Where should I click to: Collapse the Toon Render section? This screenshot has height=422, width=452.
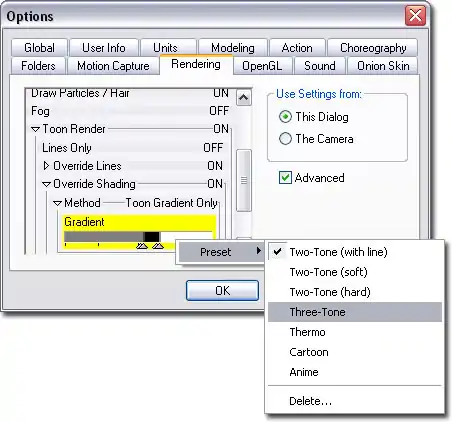click(35, 129)
